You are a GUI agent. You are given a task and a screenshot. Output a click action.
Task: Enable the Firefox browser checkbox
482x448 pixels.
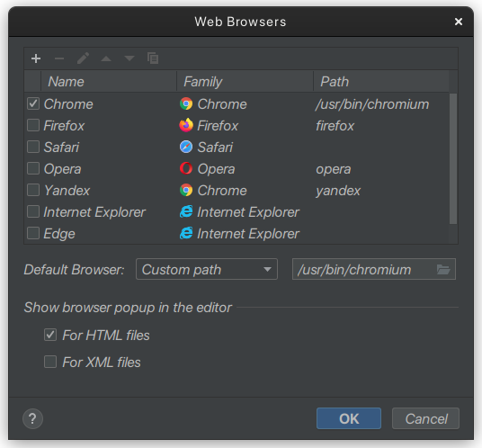pyautogui.click(x=33, y=125)
